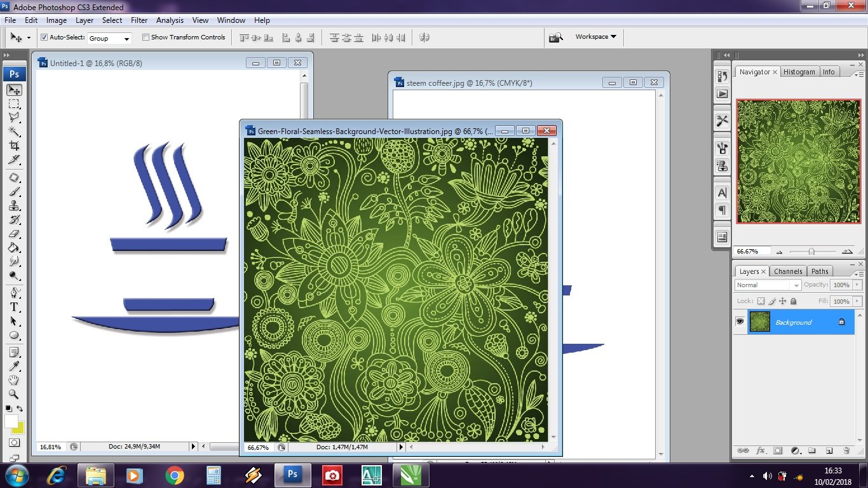Viewport: 868px width, 488px height.
Task: Click Auto-Align Layers icon in options bar
Action: point(424,37)
